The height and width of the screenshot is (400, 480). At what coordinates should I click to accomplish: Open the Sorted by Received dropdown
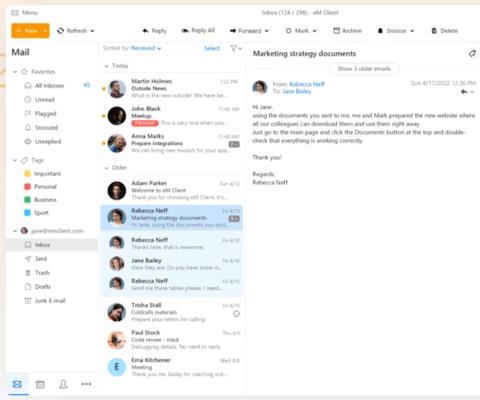146,48
